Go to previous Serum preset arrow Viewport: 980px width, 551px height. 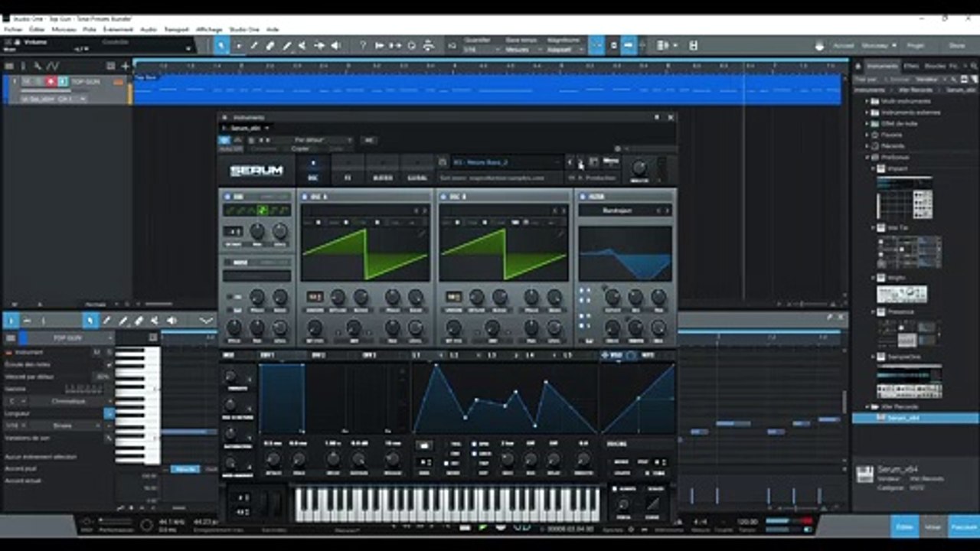point(570,162)
